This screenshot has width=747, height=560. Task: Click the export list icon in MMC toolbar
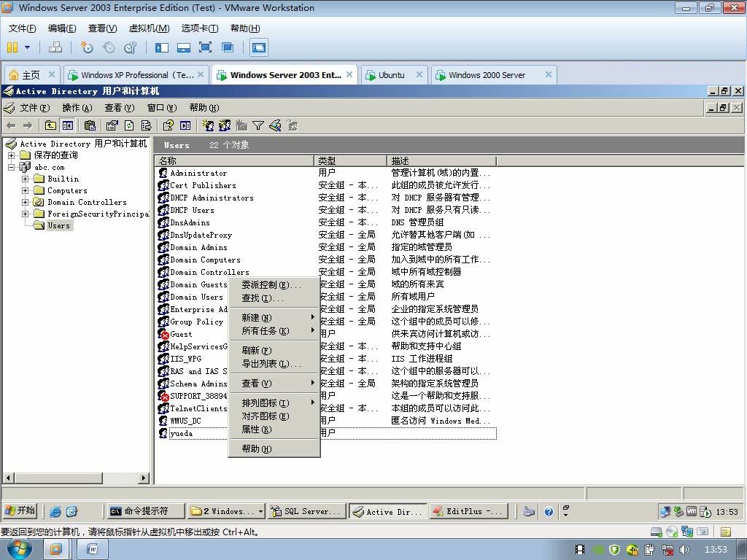[x=146, y=125]
